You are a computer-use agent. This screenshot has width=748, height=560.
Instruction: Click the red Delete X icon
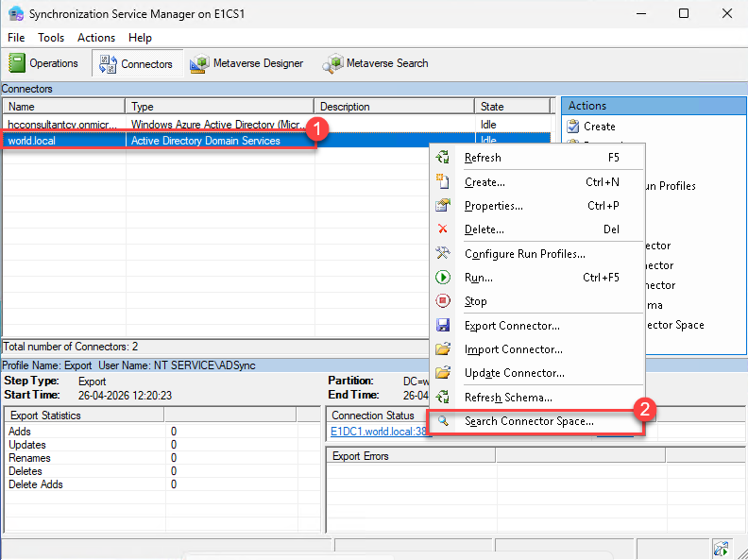[443, 229]
